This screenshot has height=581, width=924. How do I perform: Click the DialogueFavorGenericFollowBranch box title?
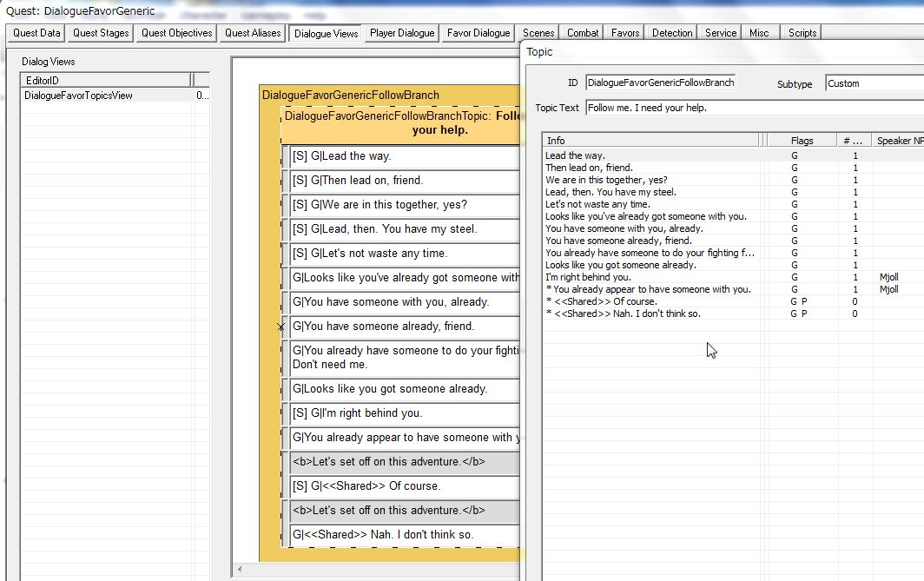coord(351,96)
